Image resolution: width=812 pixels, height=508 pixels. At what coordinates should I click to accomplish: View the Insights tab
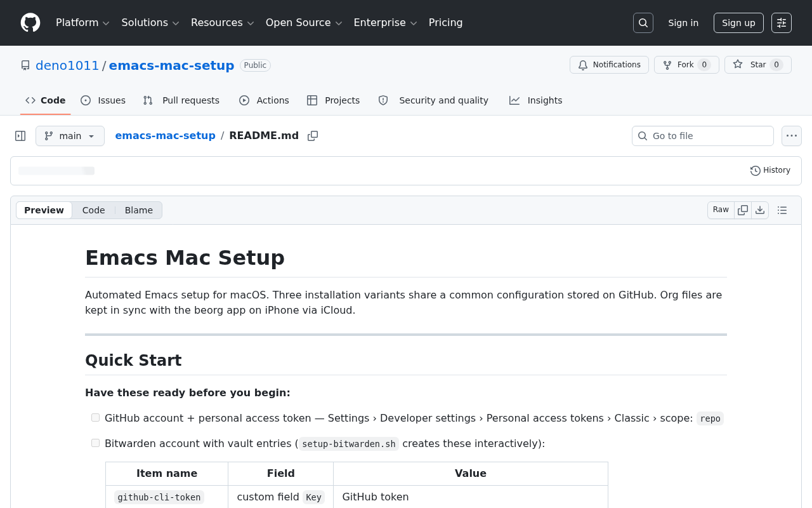(536, 100)
